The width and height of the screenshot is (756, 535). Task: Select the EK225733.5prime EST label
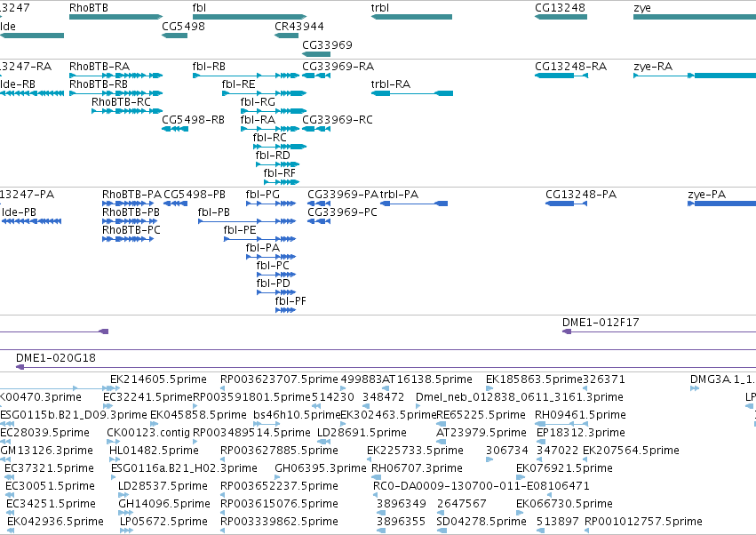tap(415, 451)
